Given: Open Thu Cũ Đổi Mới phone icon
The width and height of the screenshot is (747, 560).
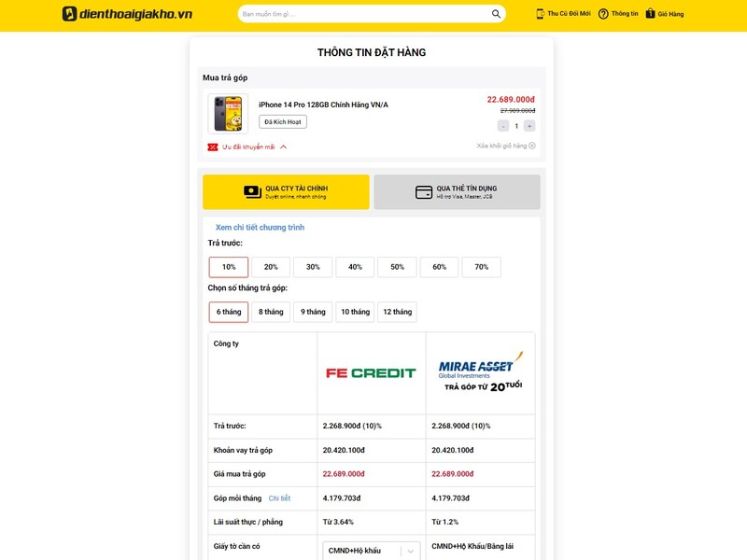Looking at the screenshot, I should coord(541,14).
